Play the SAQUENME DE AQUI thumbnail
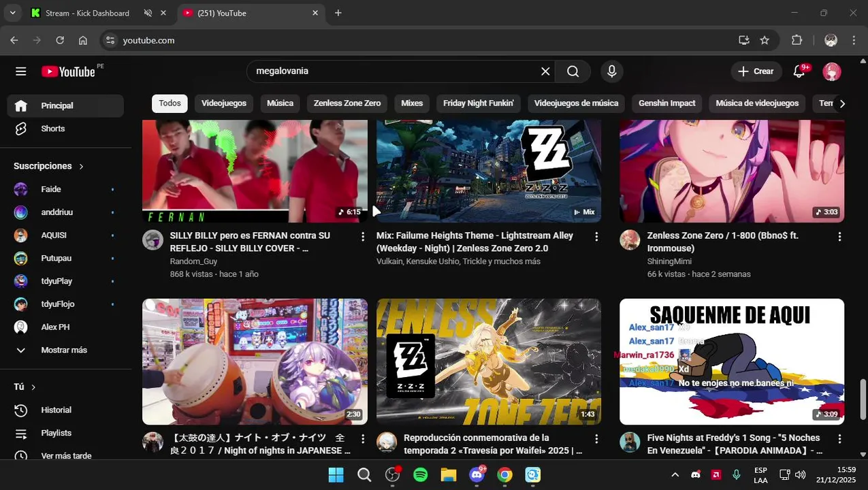This screenshot has width=868, height=490. point(732,361)
